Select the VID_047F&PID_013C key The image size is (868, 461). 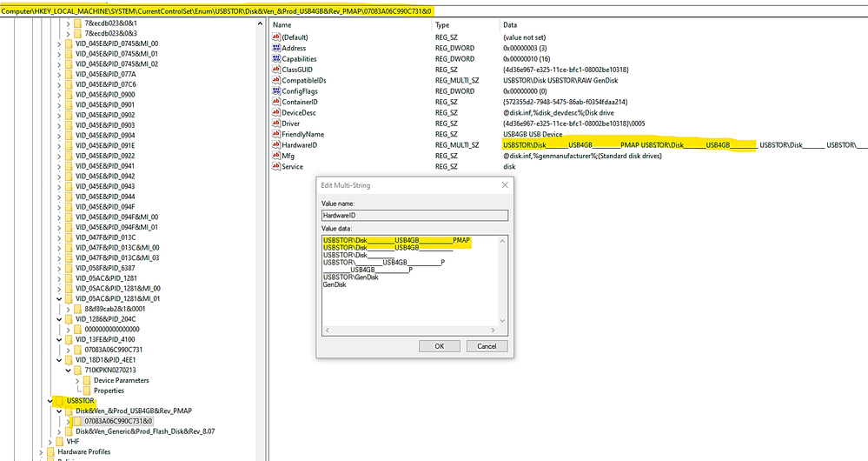[x=105, y=237]
